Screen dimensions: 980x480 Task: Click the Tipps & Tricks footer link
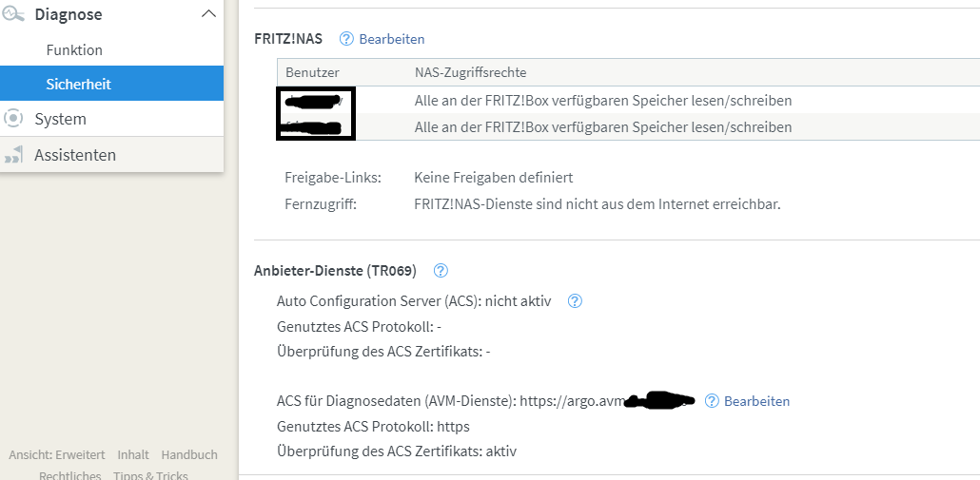pos(150,475)
